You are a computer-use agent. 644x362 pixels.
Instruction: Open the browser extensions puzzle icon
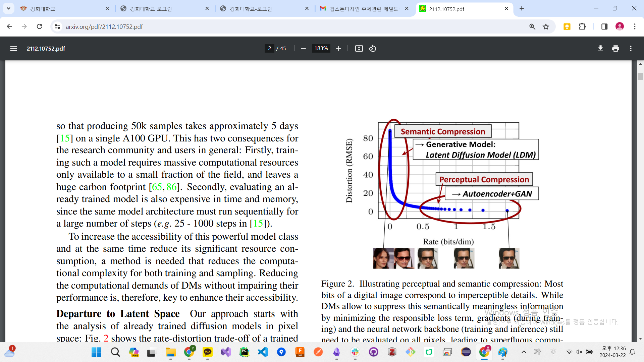click(x=582, y=26)
